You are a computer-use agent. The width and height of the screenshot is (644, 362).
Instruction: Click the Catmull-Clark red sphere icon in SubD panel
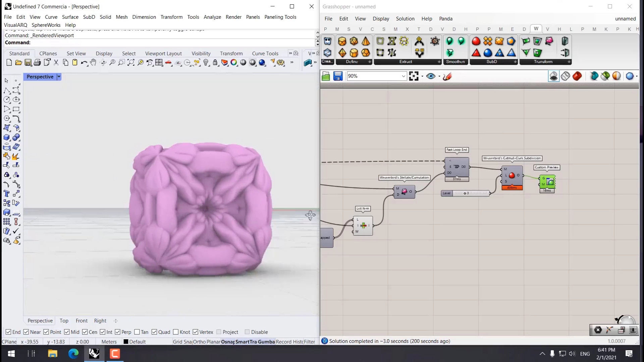[476, 41]
